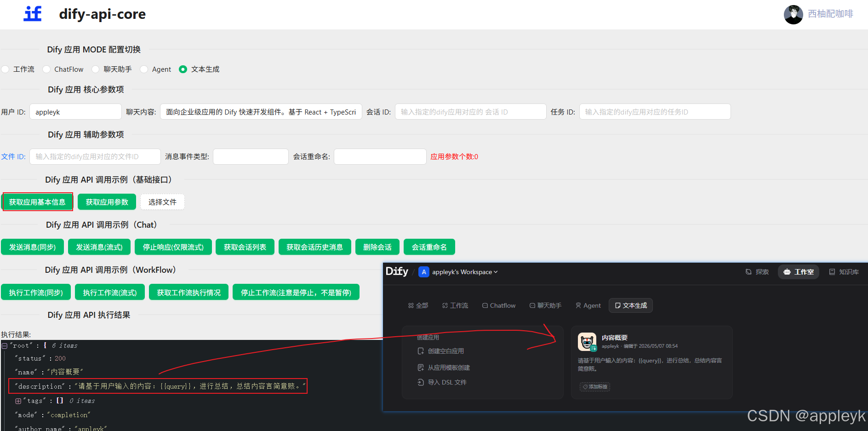This screenshot has height=431, width=868.
Task: Select the Chatflow filter tab in Dify
Action: [499, 305]
